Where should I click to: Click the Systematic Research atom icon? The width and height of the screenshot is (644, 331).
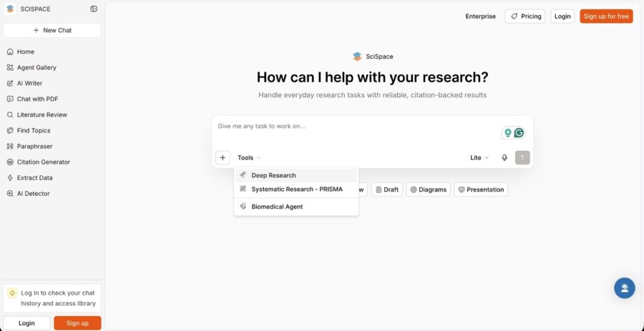(243, 189)
